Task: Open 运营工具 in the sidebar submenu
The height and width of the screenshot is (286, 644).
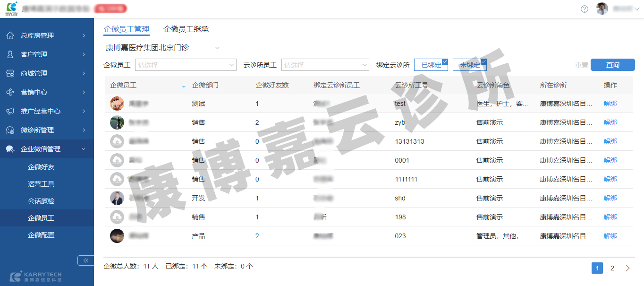Action: 41,184
